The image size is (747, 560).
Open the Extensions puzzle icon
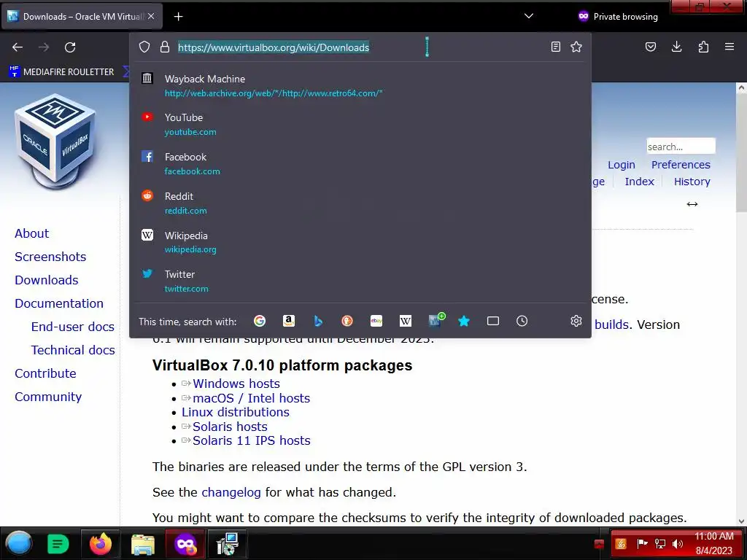703,47
